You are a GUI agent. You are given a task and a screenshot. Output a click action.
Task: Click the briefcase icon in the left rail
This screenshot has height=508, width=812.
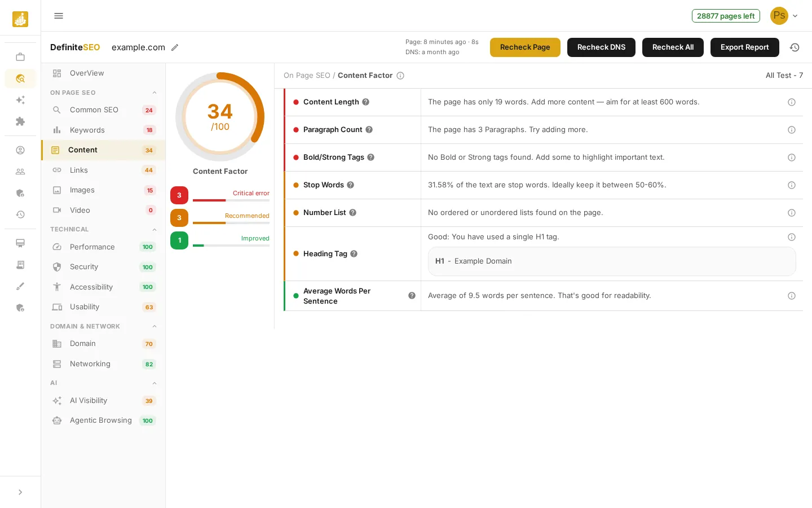(x=20, y=57)
